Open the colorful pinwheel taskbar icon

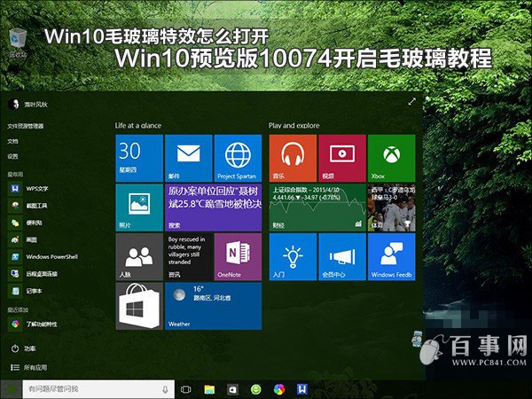tap(279, 389)
